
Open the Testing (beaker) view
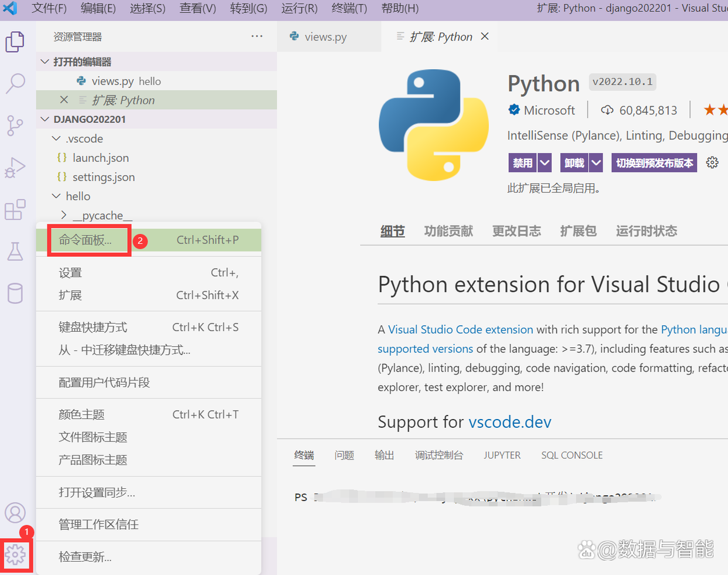15,251
